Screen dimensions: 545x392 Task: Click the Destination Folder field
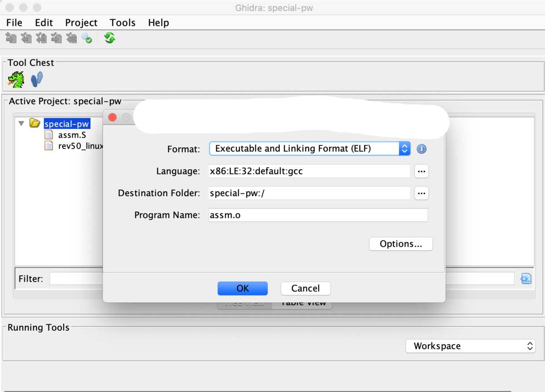pyautogui.click(x=310, y=193)
